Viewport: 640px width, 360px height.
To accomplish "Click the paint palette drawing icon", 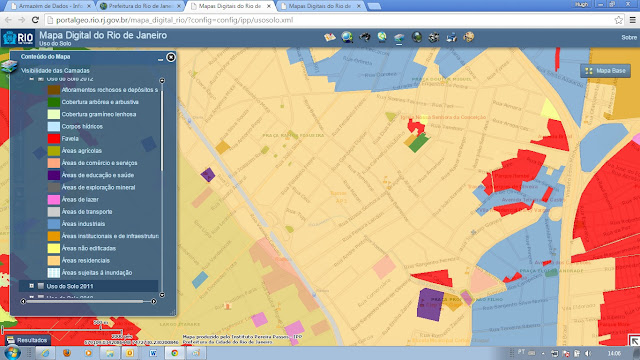I will 469,37.
